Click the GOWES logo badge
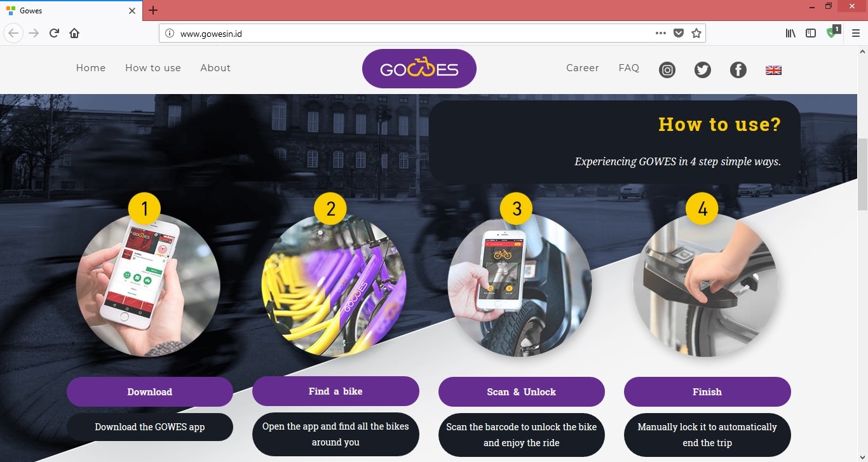Viewport: 868px width, 462px height. [x=419, y=69]
